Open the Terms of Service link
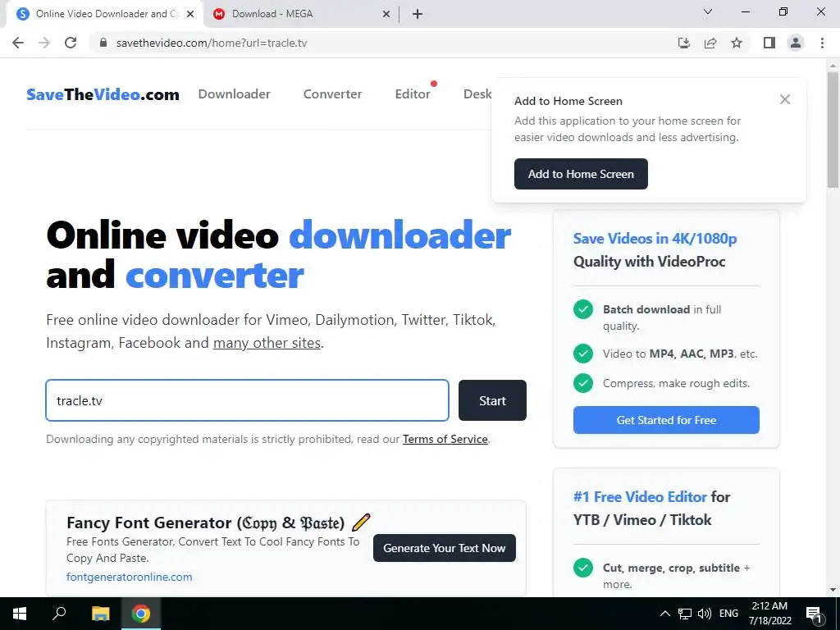The width and height of the screenshot is (840, 630). click(x=445, y=440)
